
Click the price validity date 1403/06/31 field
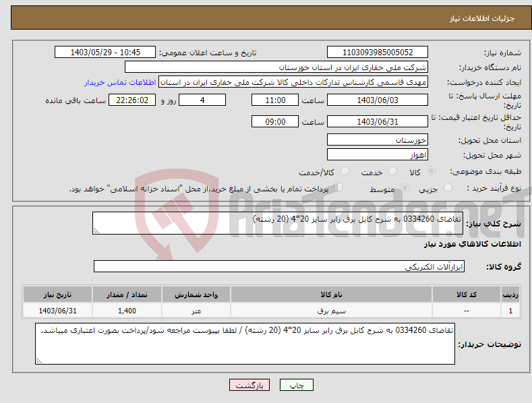pos(378,121)
